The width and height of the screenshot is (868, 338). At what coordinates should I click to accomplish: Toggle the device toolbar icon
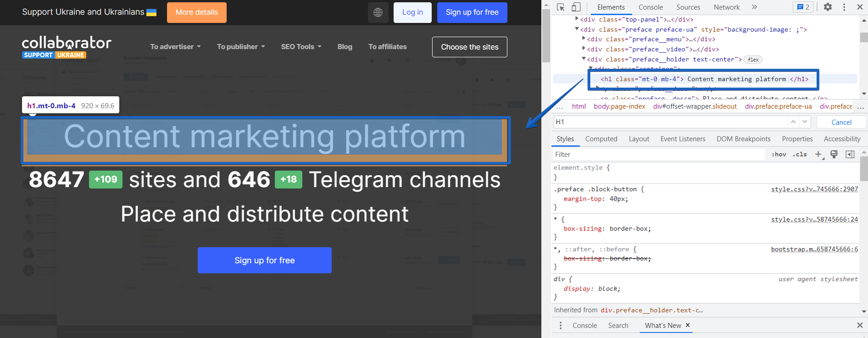pyautogui.click(x=576, y=7)
